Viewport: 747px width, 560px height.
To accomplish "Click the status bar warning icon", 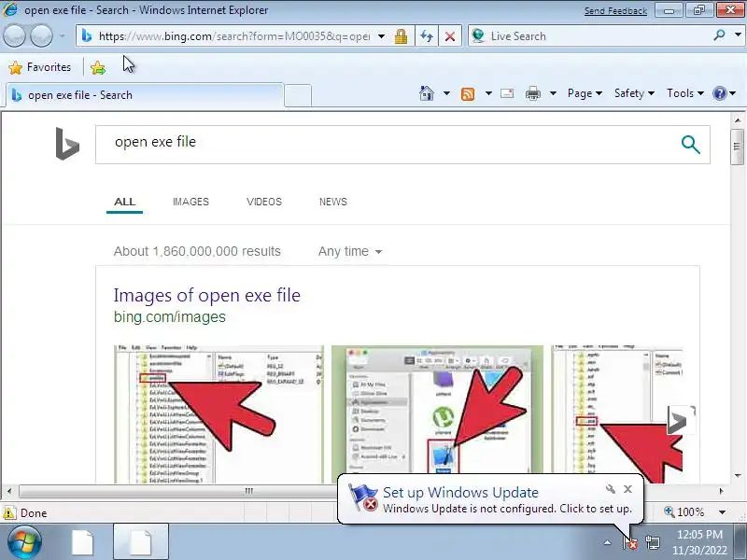I will coord(9,512).
